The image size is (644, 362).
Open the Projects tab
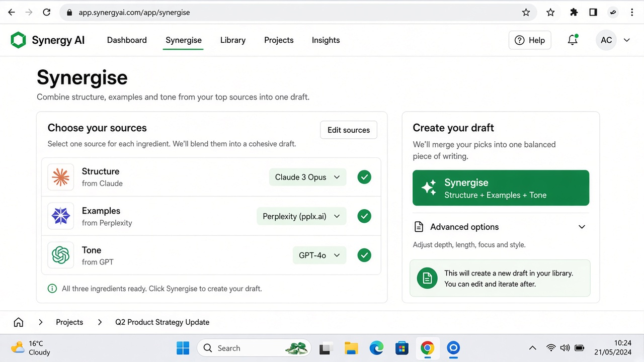(x=279, y=40)
